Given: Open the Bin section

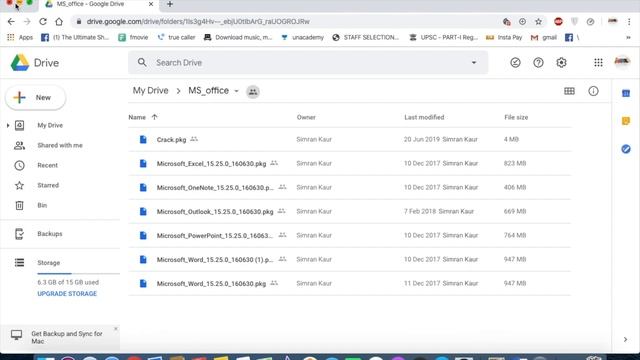Looking at the screenshot, I should click(42, 205).
